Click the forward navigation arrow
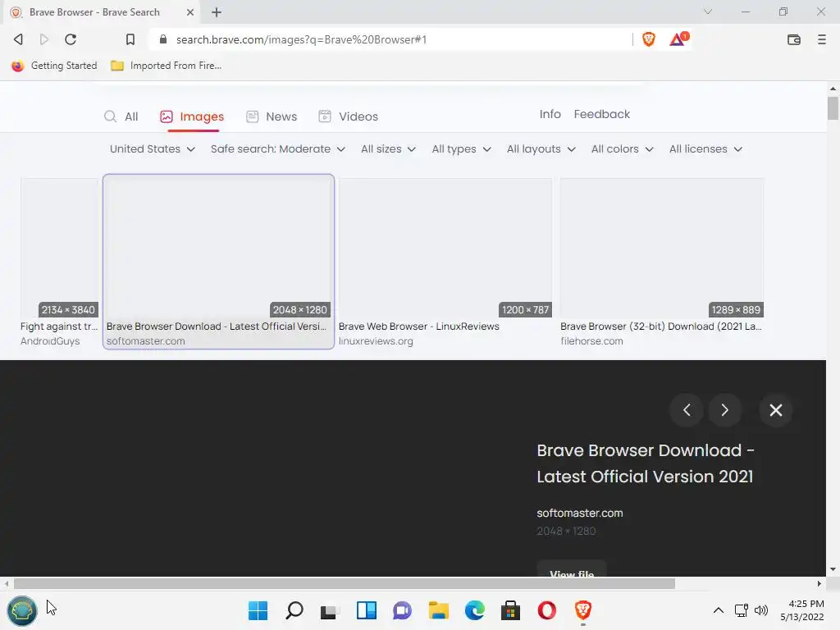Viewport: 840px width, 630px height. tap(44, 39)
